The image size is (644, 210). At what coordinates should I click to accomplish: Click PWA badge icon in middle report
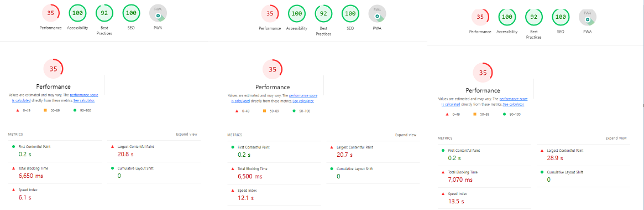378,13
